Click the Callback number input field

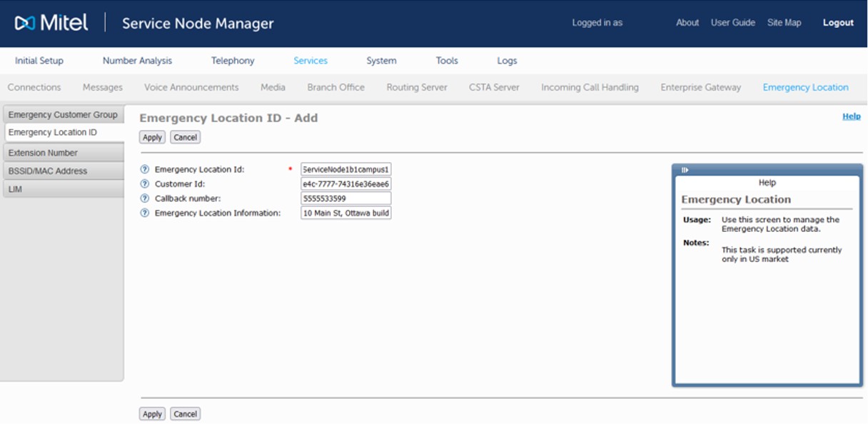(346, 198)
